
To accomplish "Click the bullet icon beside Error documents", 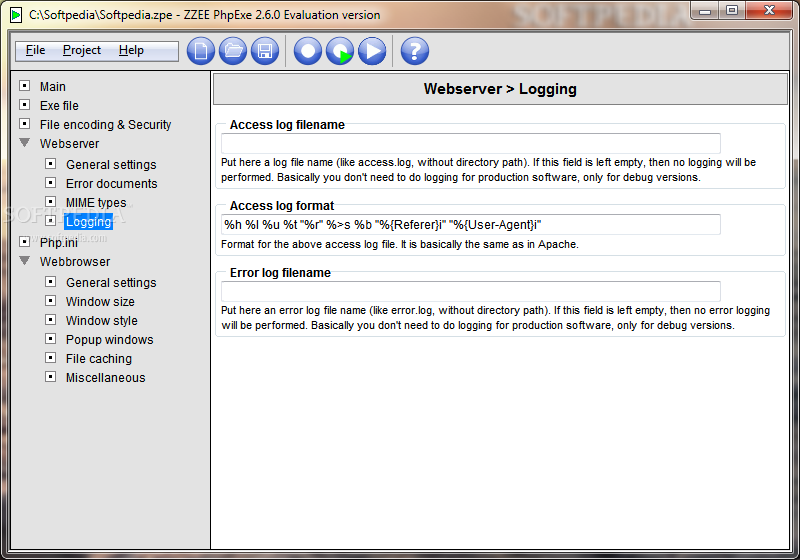I will click(51, 183).
